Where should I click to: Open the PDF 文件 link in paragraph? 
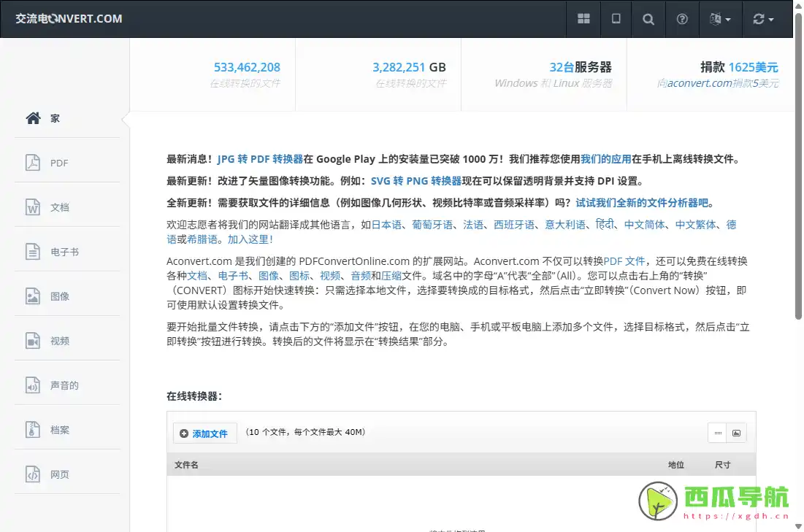click(x=624, y=261)
